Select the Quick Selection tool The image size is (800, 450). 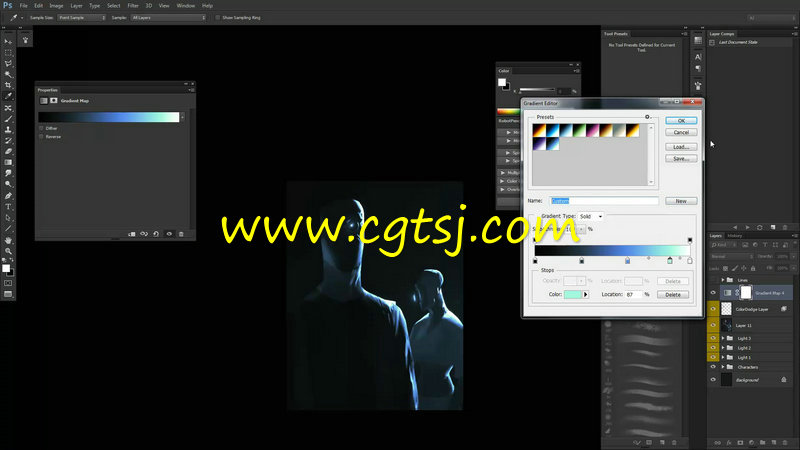pos(8,74)
